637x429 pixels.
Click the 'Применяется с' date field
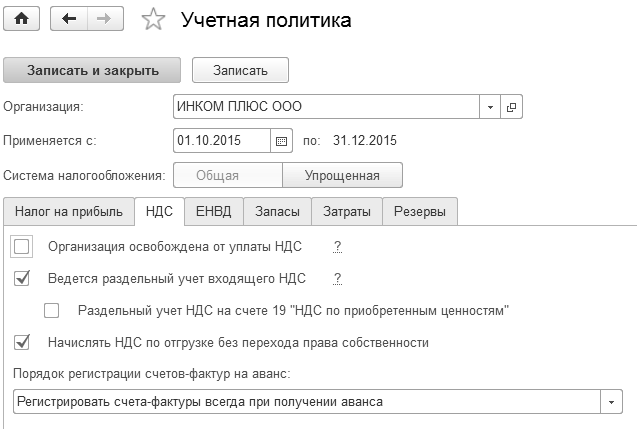pyautogui.click(x=222, y=141)
